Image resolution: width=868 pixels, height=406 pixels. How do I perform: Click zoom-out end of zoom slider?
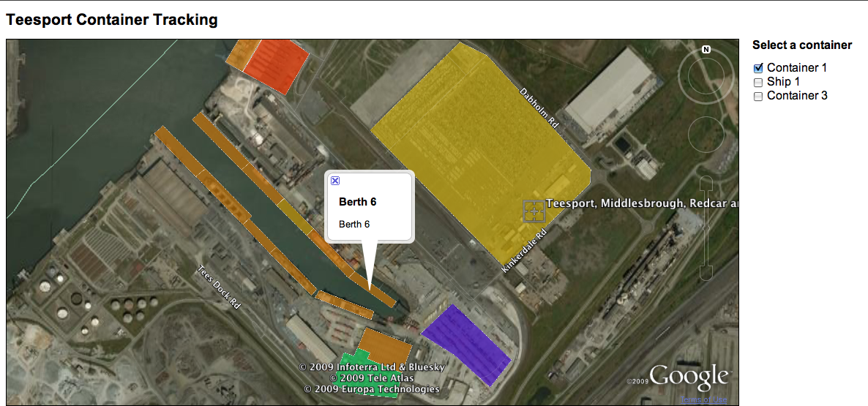tap(706, 272)
